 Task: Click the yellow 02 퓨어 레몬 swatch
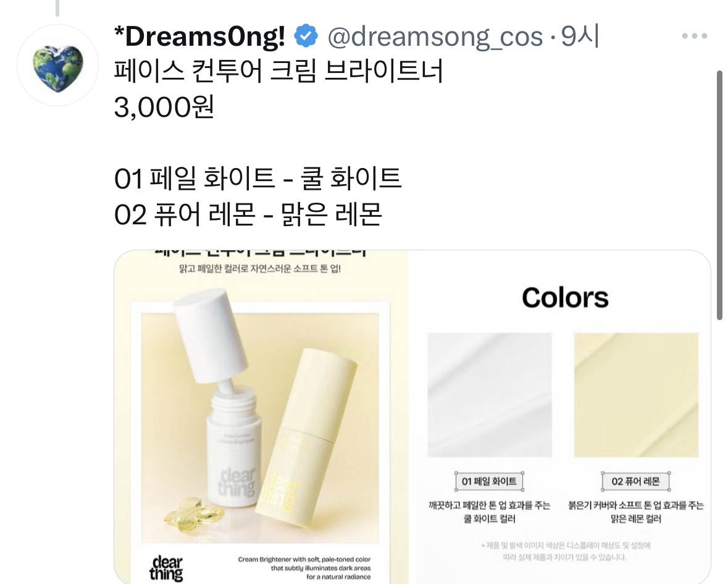coord(636,395)
